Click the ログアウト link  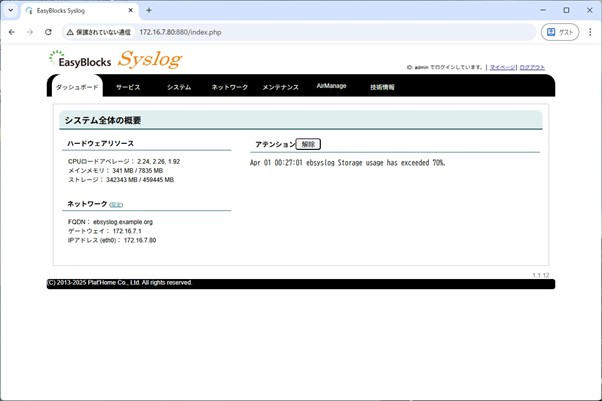(x=532, y=67)
